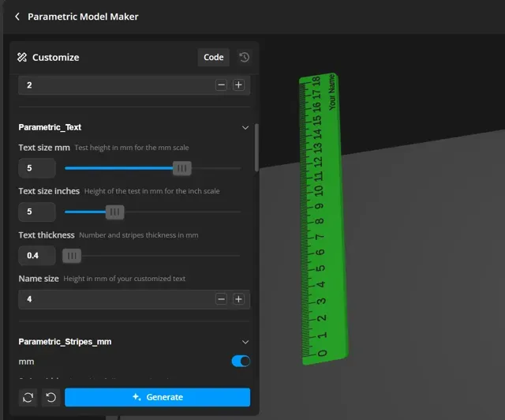Click the Parametric_Stripes_mm section label

point(65,342)
